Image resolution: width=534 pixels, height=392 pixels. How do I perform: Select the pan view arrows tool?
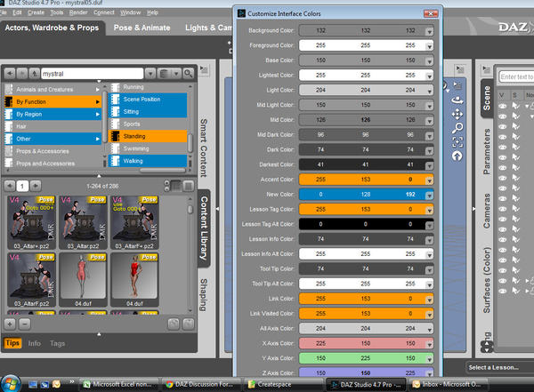[x=457, y=115]
